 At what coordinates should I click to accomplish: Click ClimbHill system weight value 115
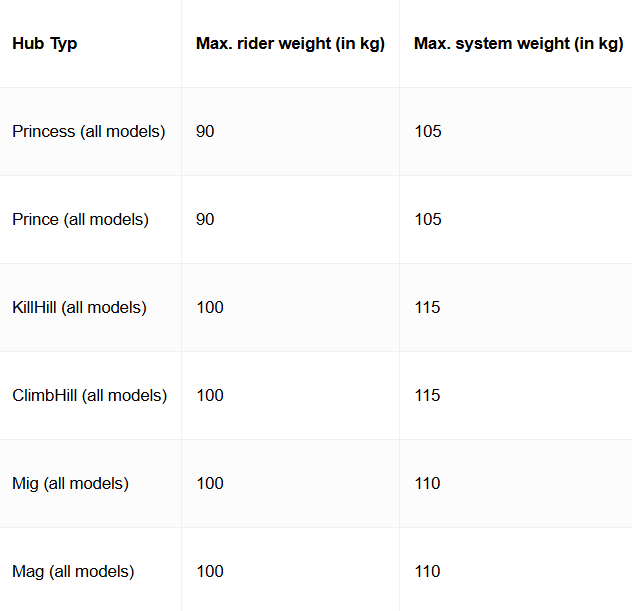[x=427, y=395]
